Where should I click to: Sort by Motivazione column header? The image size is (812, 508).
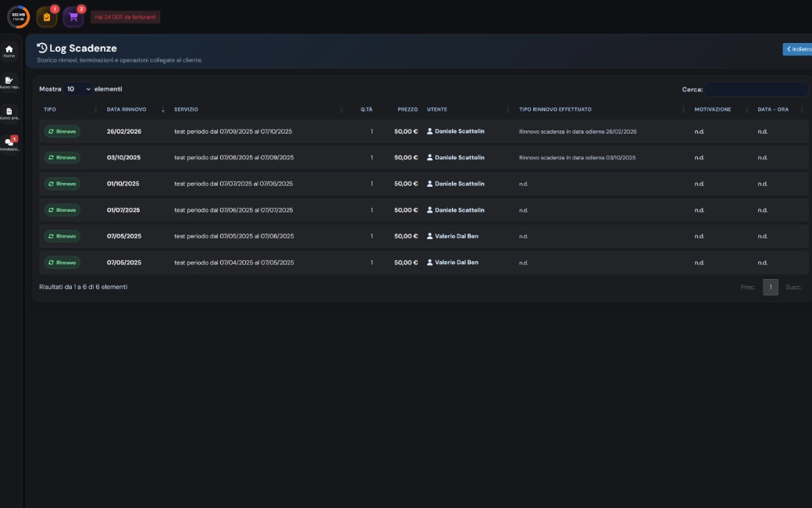pos(721,109)
